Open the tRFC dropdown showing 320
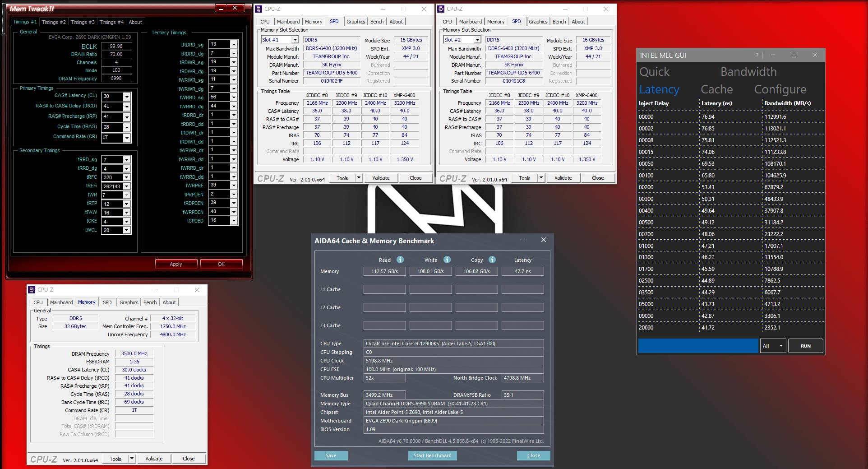 point(127,177)
